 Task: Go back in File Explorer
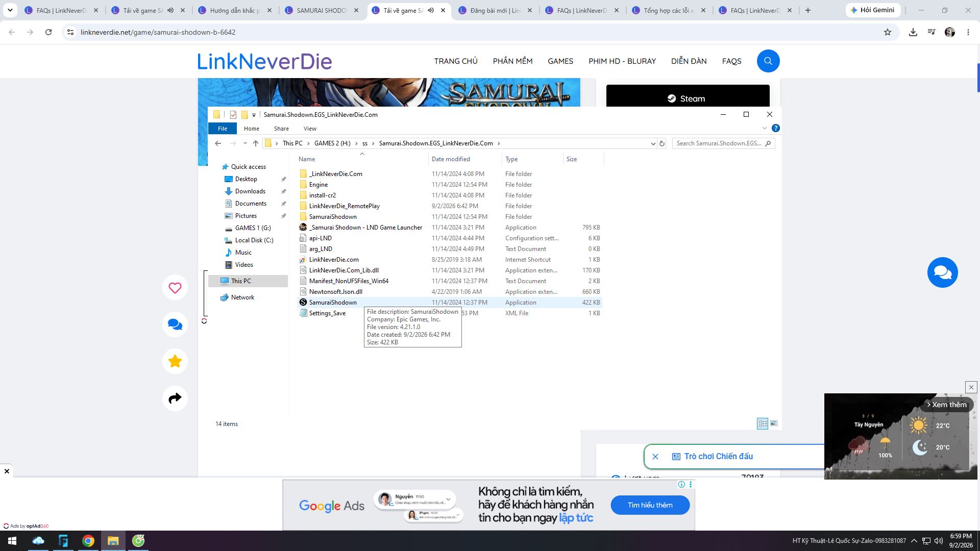tap(218, 143)
